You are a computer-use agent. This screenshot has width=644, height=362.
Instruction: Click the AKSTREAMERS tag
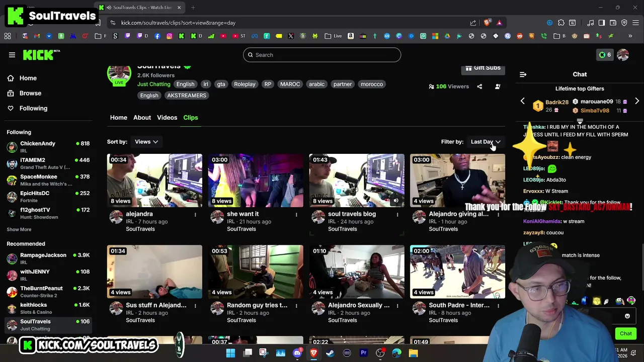[187, 96]
